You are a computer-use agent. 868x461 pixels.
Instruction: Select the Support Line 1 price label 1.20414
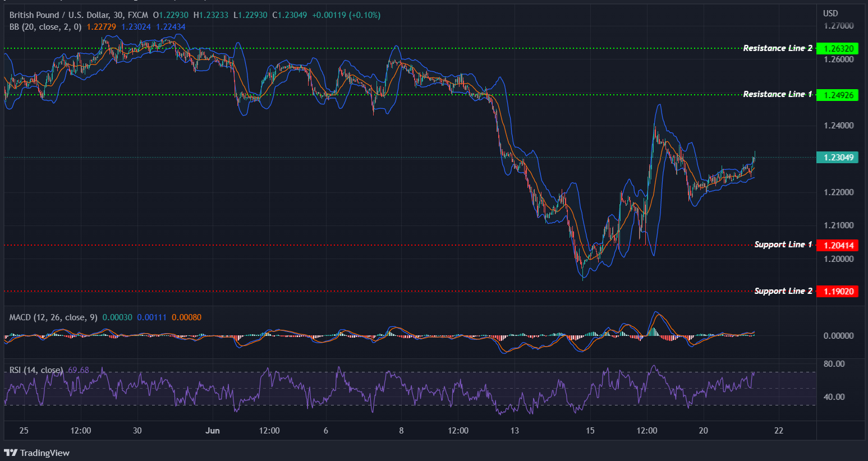pyautogui.click(x=838, y=245)
